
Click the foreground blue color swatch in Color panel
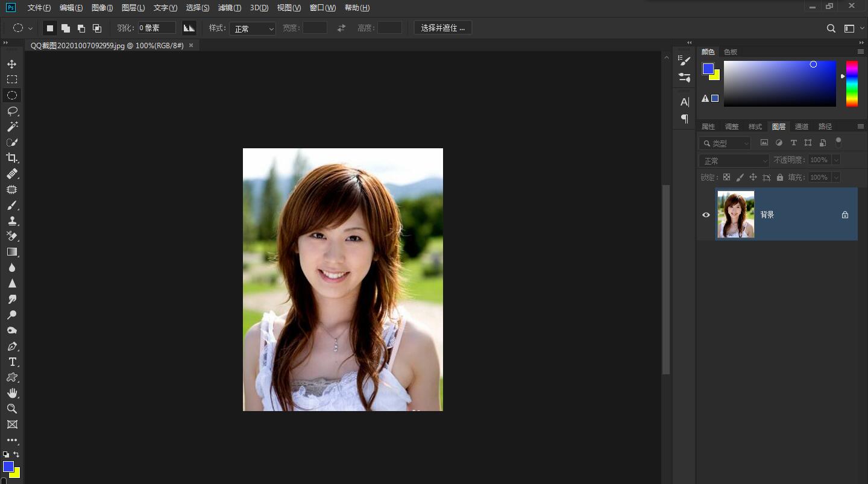tap(708, 69)
